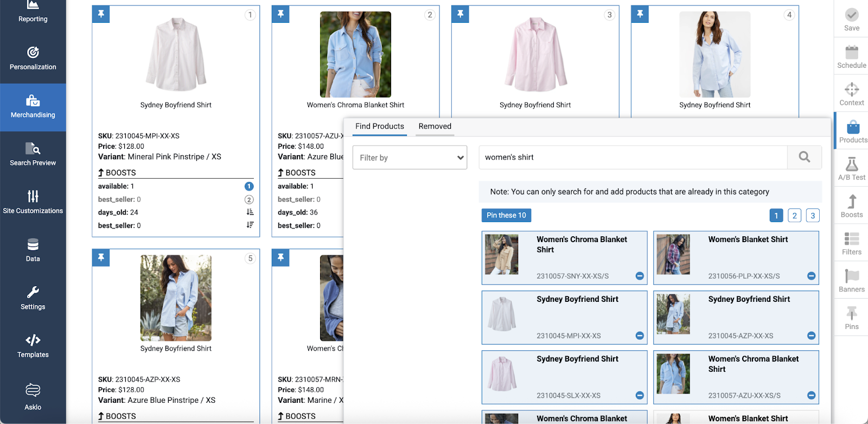Open Site Customizations in the sidebar

tap(33, 202)
